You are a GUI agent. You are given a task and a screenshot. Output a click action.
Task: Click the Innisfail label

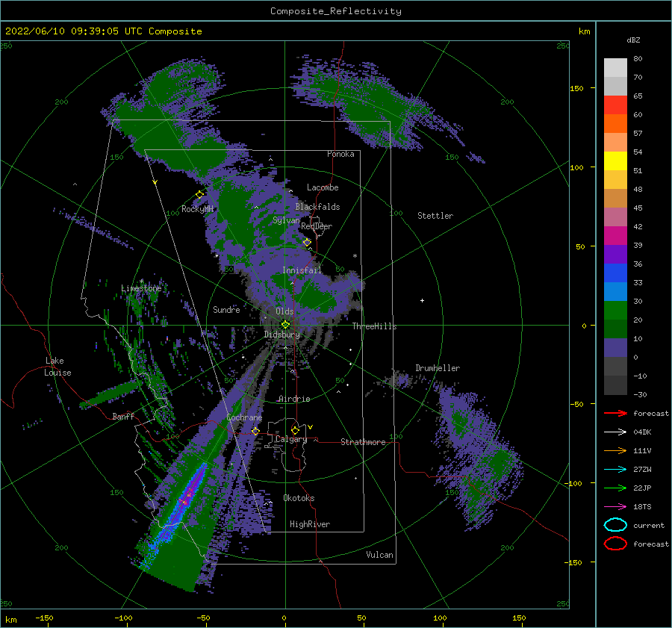pyautogui.click(x=302, y=270)
